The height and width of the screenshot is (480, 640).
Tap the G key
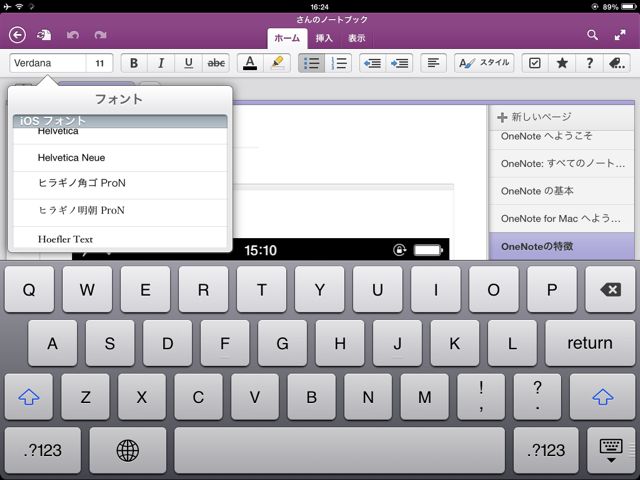282,343
